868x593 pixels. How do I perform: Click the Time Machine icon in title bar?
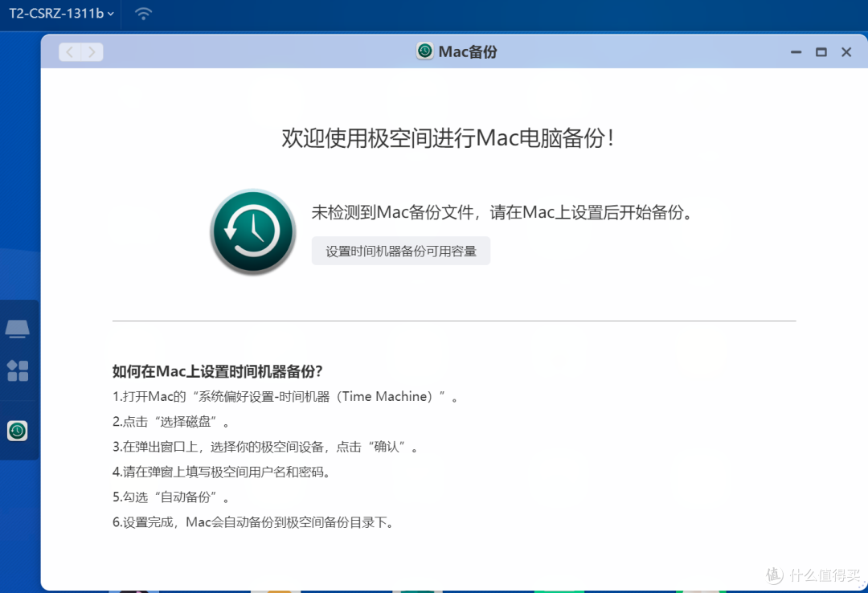pyautogui.click(x=424, y=51)
